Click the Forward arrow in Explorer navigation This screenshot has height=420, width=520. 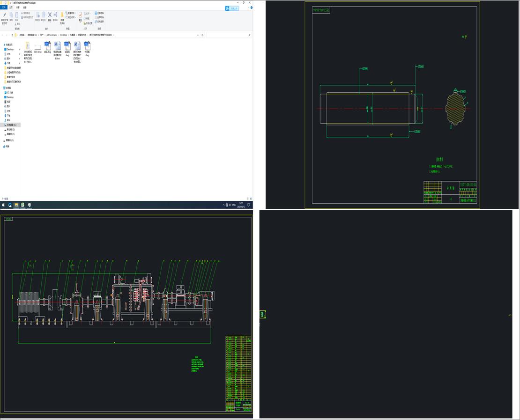coord(7,35)
